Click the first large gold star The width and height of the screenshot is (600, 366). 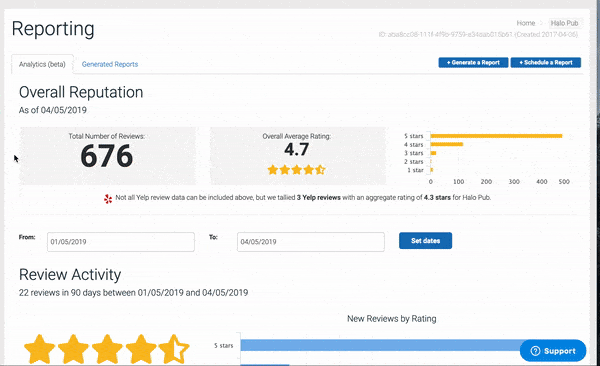tap(39, 349)
